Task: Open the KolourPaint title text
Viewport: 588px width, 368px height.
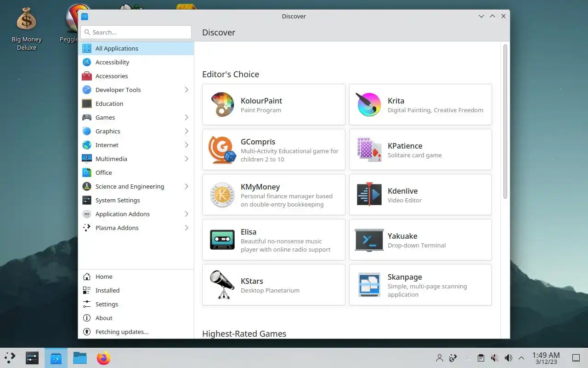Action: (261, 101)
